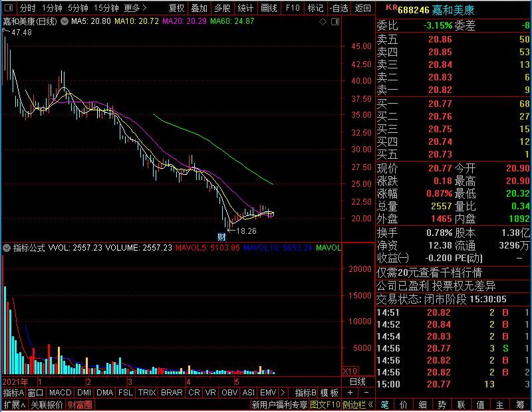The image size is (532, 412).
Task: Activate the 画线 drawing tool
Action: [x=269, y=8]
